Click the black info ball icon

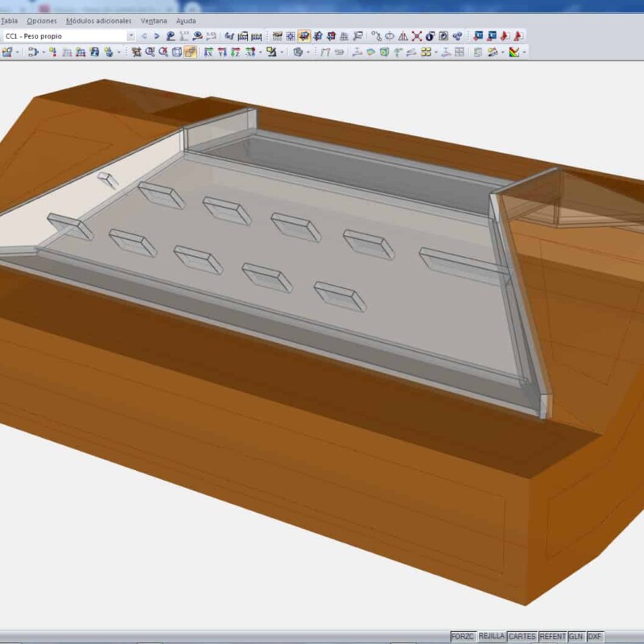430,36
